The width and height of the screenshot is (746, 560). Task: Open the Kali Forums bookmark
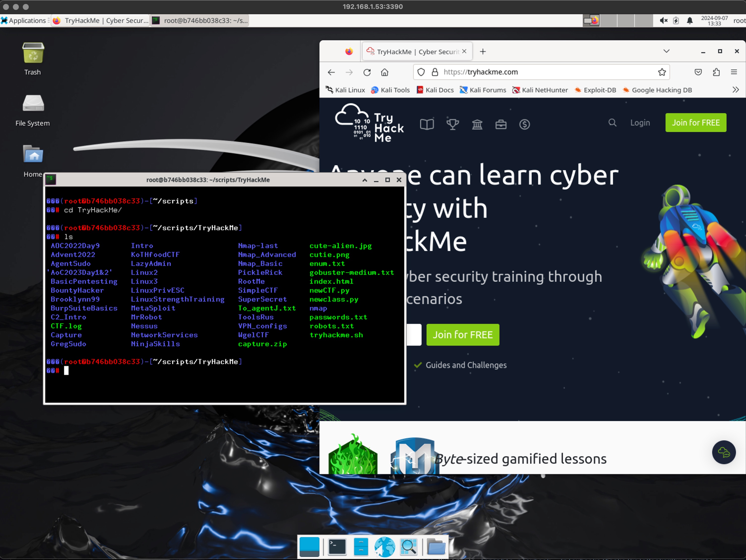(483, 90)
